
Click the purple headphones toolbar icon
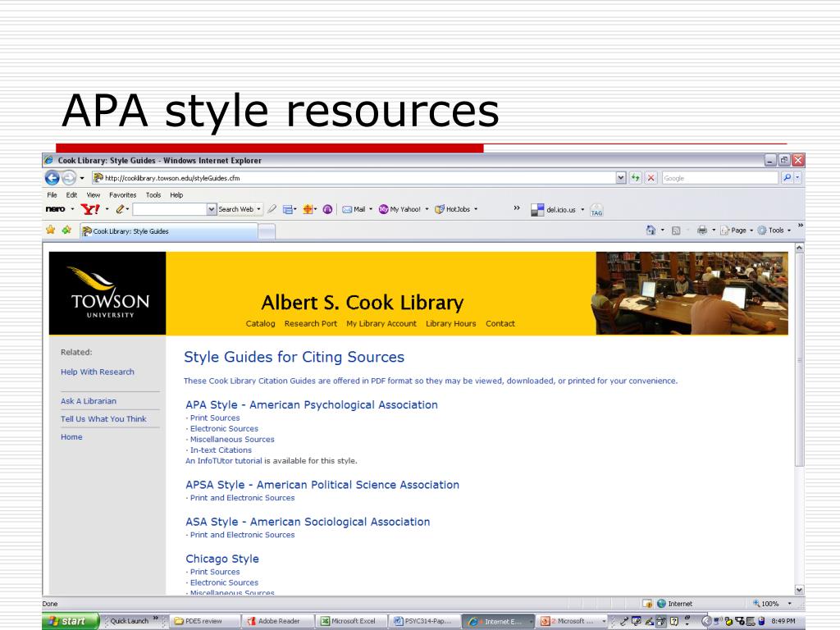click(x=328, y=209)
